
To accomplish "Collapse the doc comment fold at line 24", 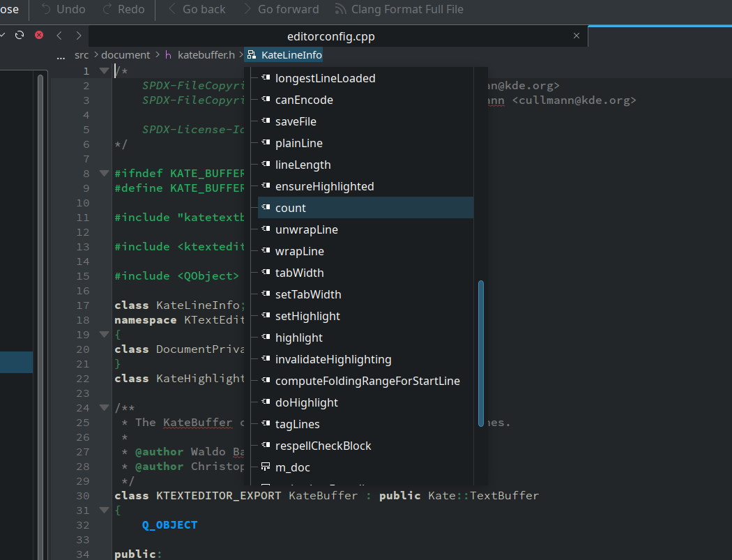I will (x=104, y=408).
